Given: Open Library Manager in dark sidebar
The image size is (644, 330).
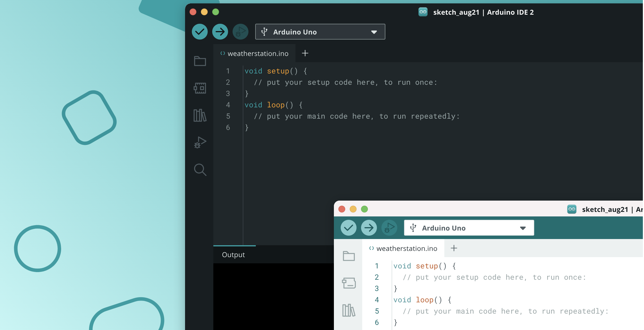Looking at the screenshot, I should point(200,115).
